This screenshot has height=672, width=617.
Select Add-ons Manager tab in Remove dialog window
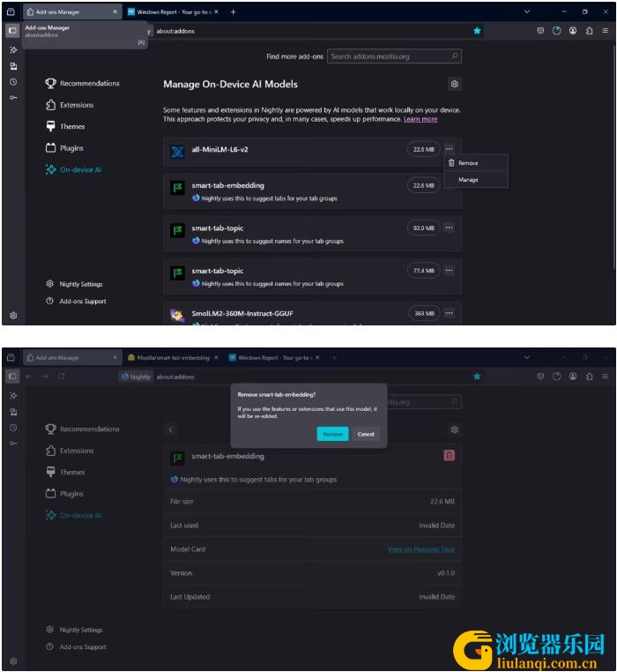pos(72,357)
